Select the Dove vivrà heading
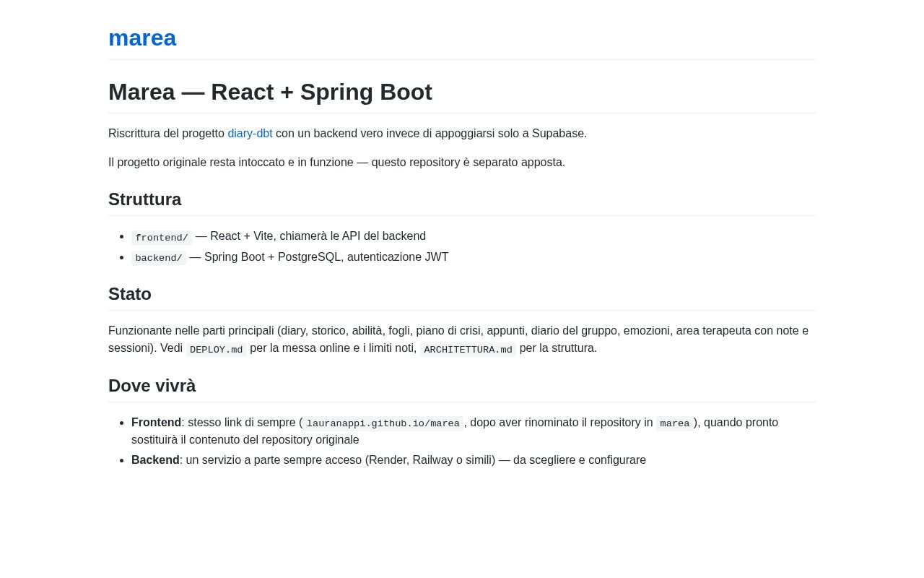Viewport: 924px width, 578px height. [x=152, y=386]
